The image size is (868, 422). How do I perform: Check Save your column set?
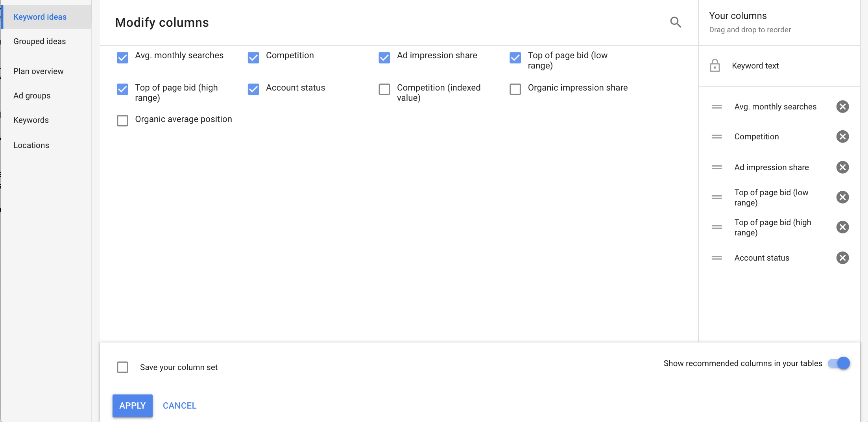click(x=122, y=367)
